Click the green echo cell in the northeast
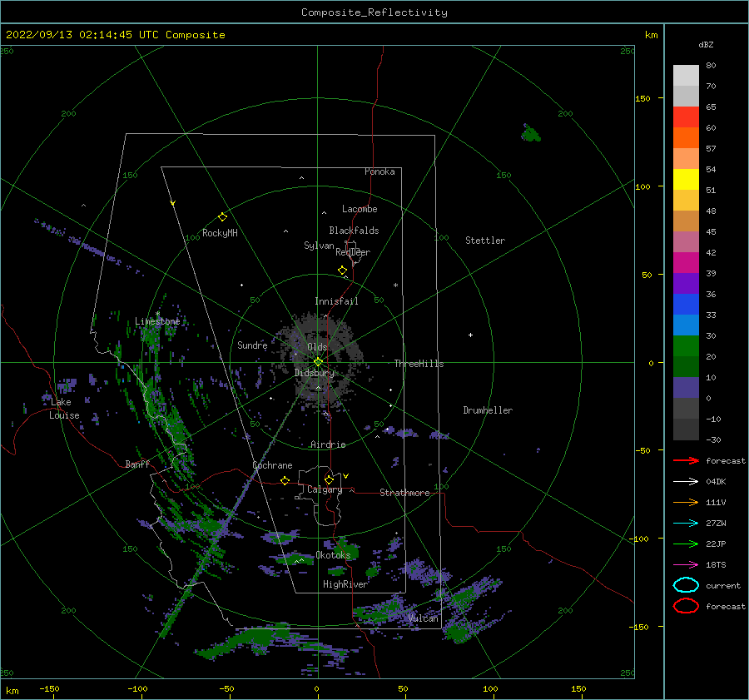Image resolution: width=749 pixels, height=700 pixels. [x=531, y=133]
